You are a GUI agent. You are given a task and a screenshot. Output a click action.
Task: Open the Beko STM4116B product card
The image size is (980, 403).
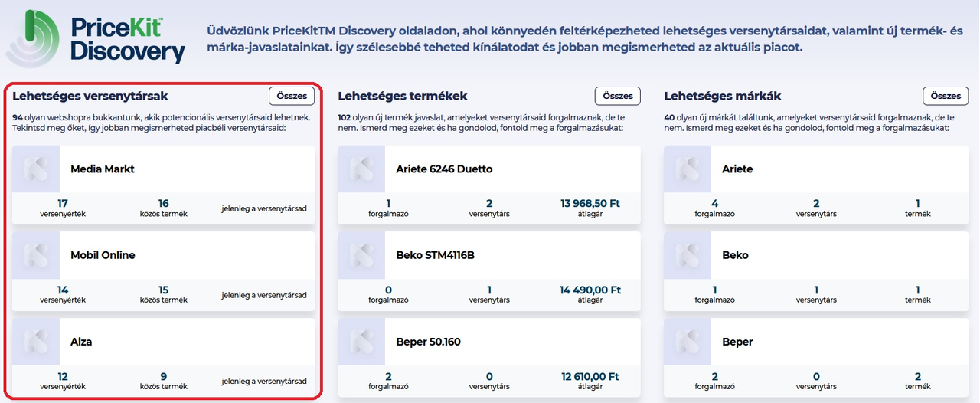[490, 271]
